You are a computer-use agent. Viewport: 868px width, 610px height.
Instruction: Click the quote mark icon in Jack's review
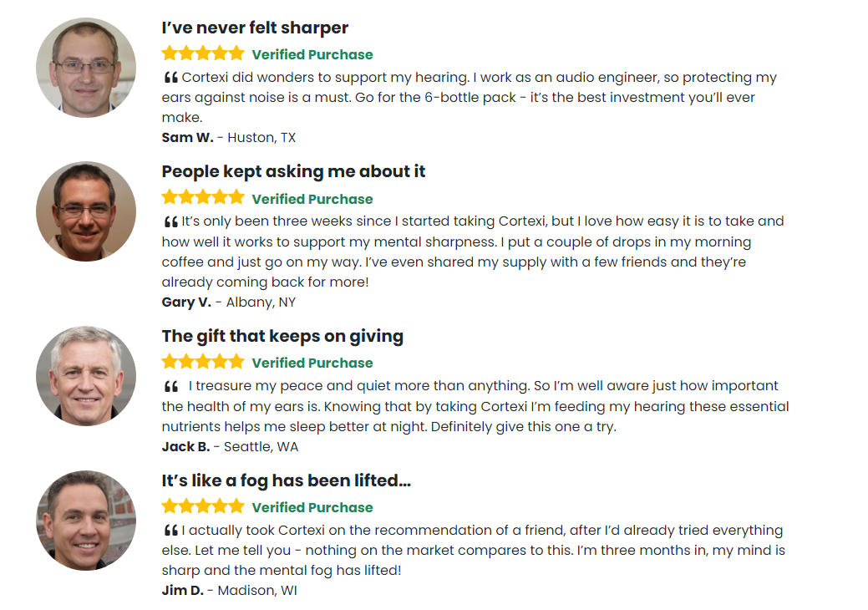tap(170, 387)
